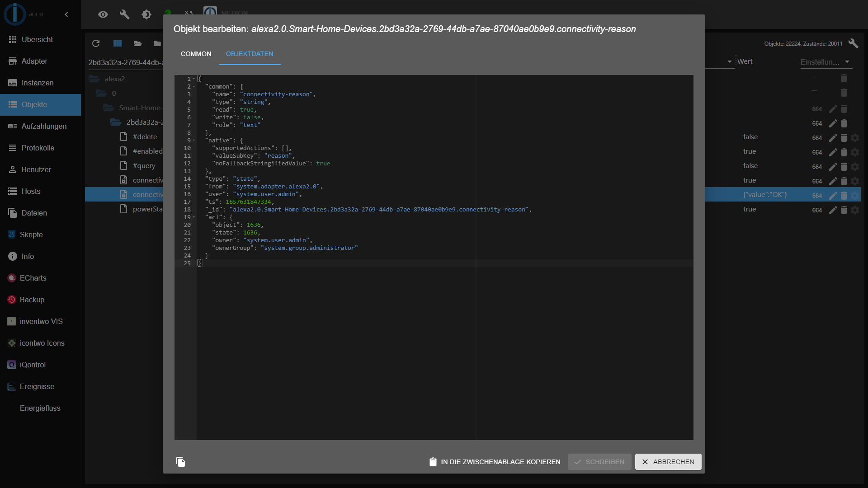The width and height of the screenshot is (868, 488).
Task: Open icontwo Icons in the sidebar
Action: coord(40,343)
